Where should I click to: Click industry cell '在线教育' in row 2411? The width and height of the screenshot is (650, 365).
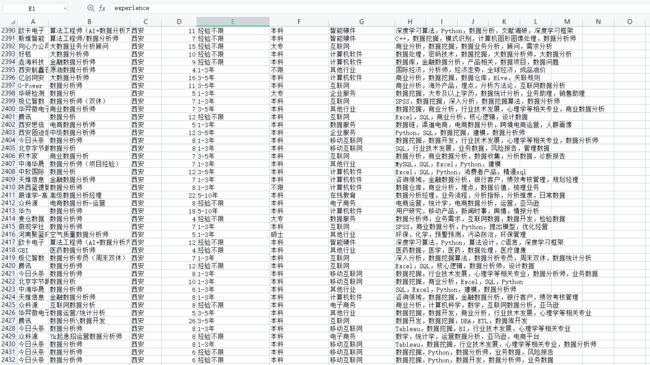pyautogui.click(x=343, y=195)
